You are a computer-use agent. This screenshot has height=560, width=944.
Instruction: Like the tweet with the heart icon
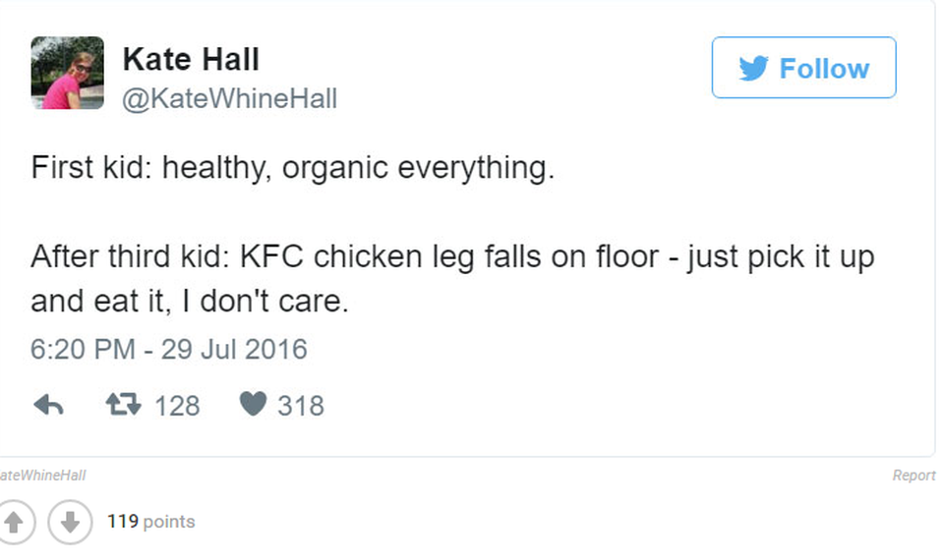point(253,405)
